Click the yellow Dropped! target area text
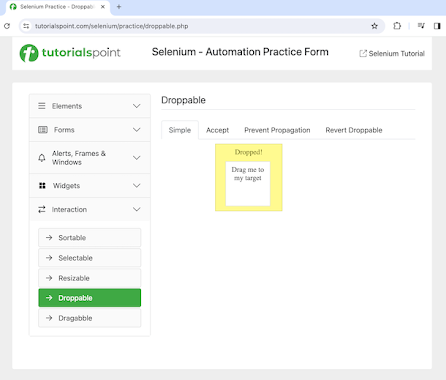The width and height of the screenshot is (446, 380). point(249,152)
